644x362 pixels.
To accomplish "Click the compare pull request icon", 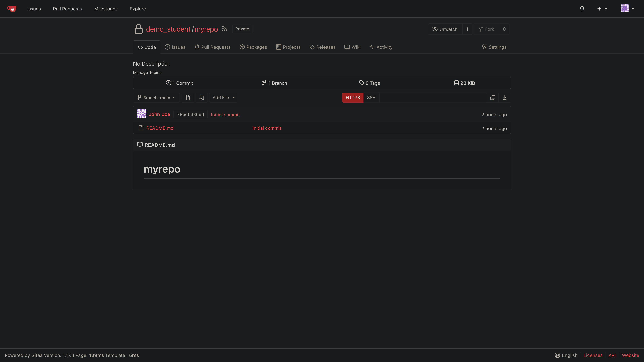I will point(188,97).
